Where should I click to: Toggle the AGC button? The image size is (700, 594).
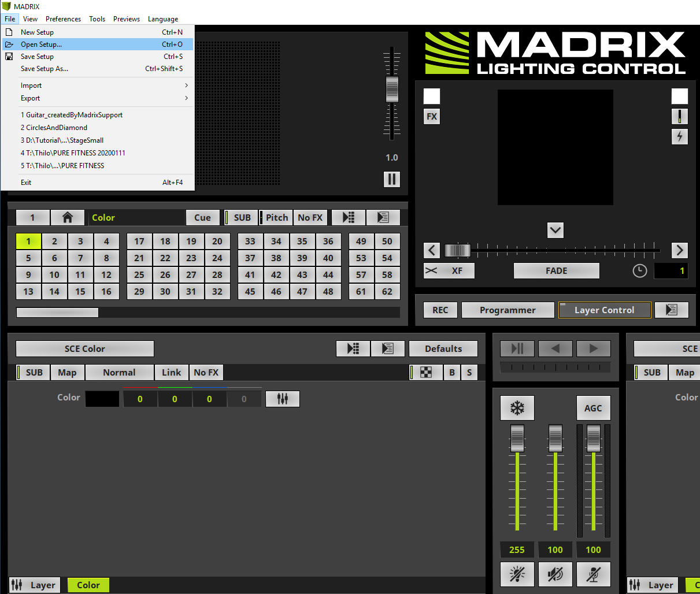pyautogui.click(x=594, y=408)
